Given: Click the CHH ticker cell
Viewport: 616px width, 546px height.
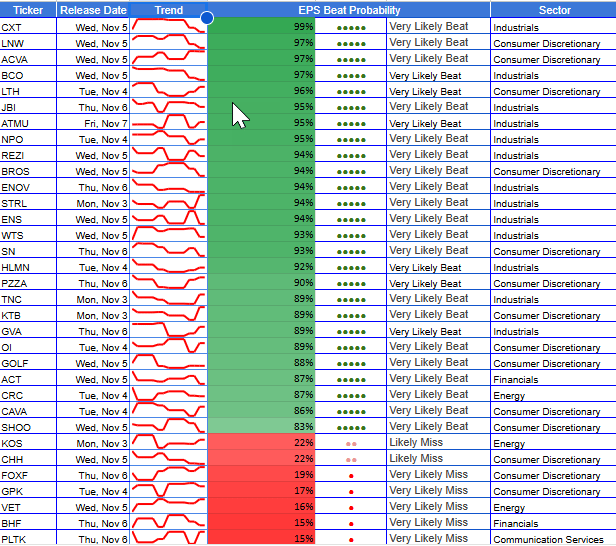Looking at the screenshot, I should 28,460.
